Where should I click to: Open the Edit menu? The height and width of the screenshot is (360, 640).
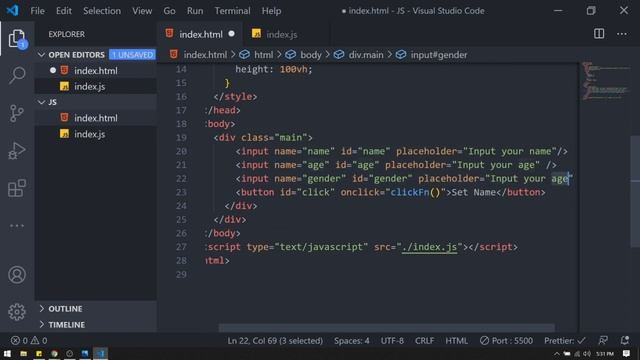point(64,11)
